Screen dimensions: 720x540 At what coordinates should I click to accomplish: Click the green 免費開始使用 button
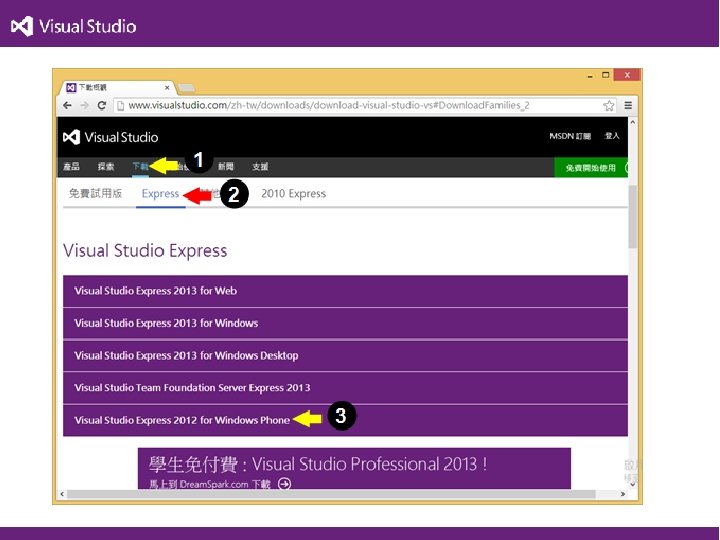click(591, 168)
